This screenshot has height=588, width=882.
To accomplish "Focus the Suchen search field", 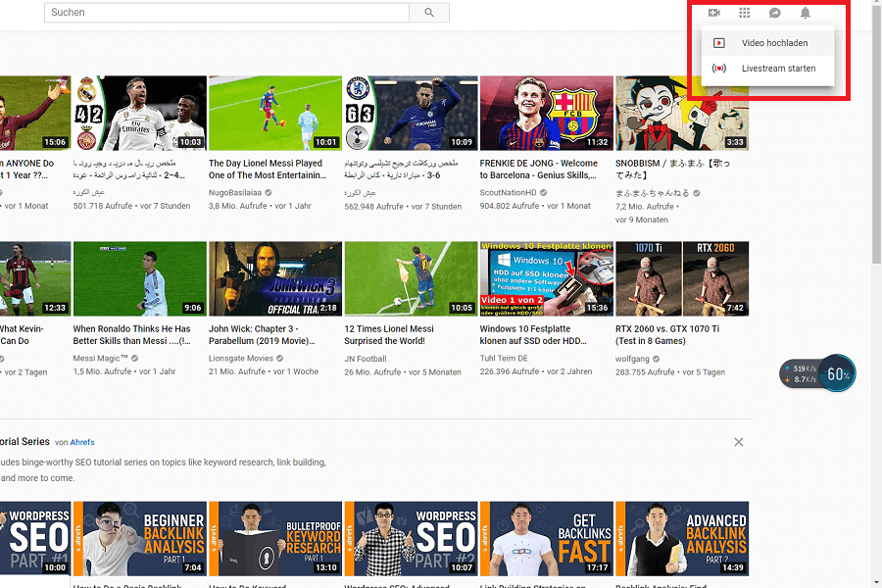I will pyautogui.click(x=226, y=13).
